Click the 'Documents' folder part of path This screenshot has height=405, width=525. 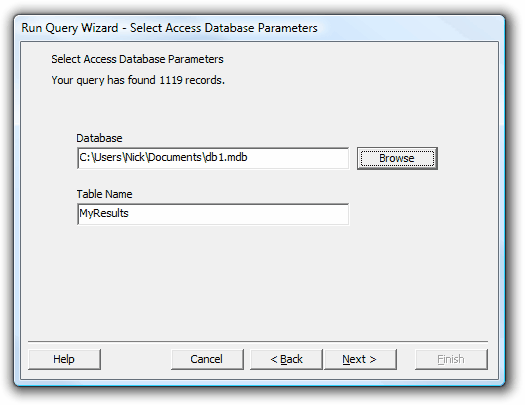(174, 157)
